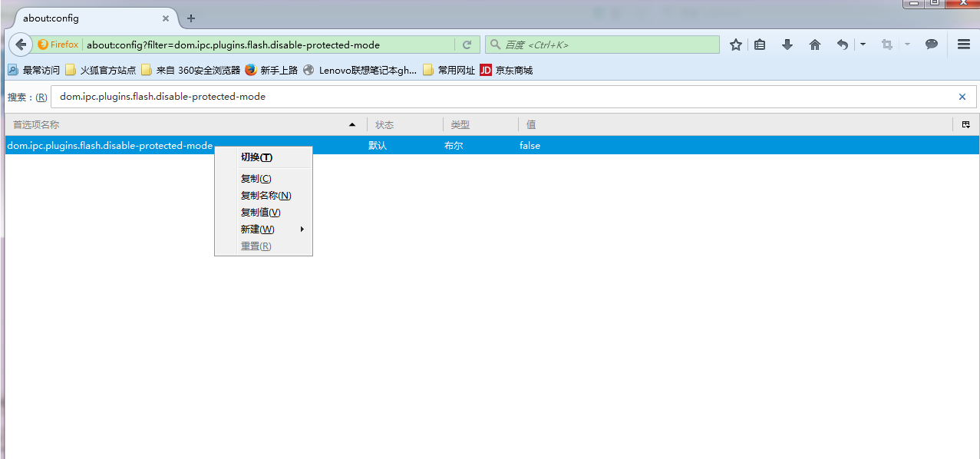The height and width of the screenshot is (459, 980).
Task: Close the about:config tab
Action: (x=166, y=18)
